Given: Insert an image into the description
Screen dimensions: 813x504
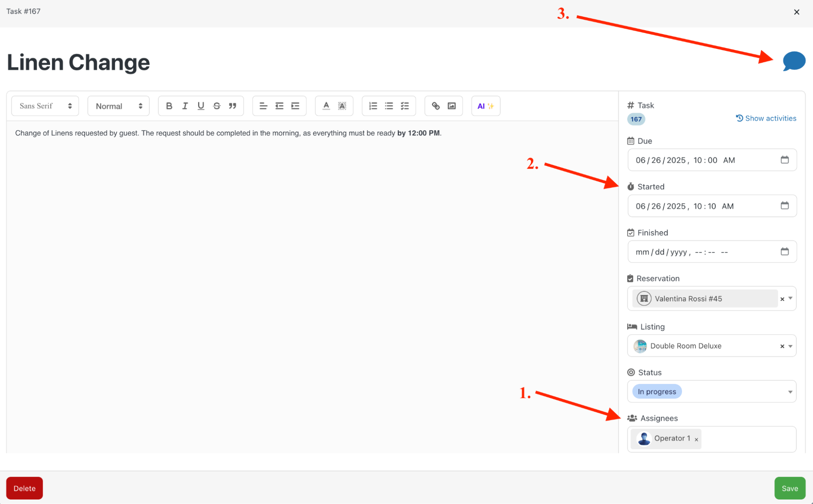Looking at the screenshot, I should pos(451,106).
